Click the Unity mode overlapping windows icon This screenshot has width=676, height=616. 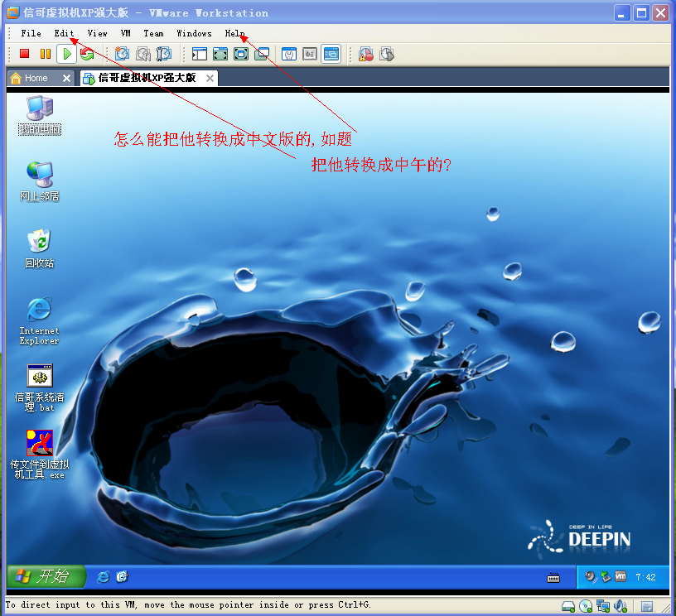pos(262,54)
